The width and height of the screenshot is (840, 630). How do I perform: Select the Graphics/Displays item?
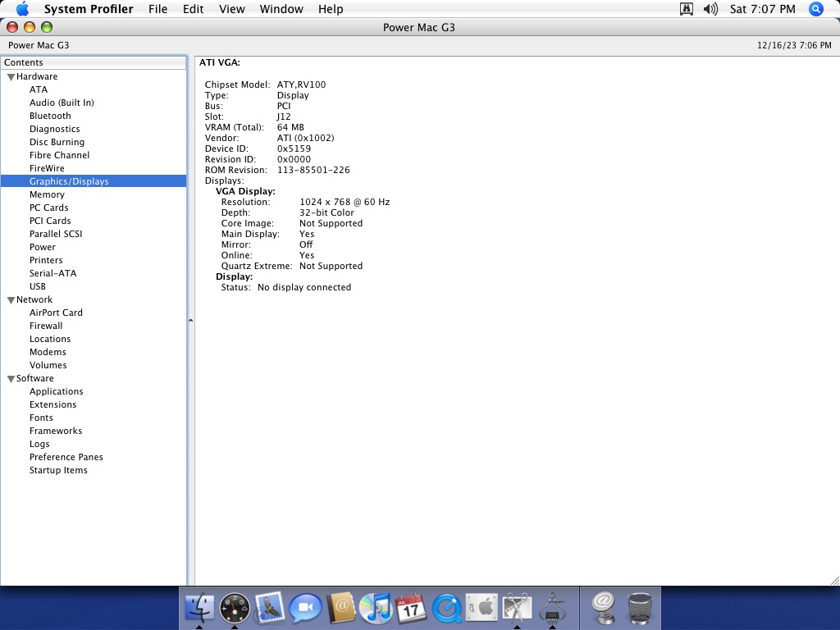pos(94,181)
